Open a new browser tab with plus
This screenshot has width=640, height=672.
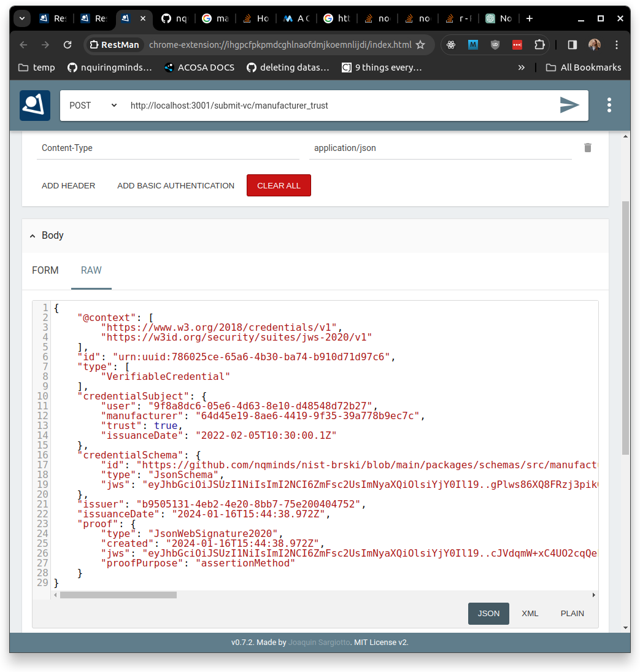[530, 18]
